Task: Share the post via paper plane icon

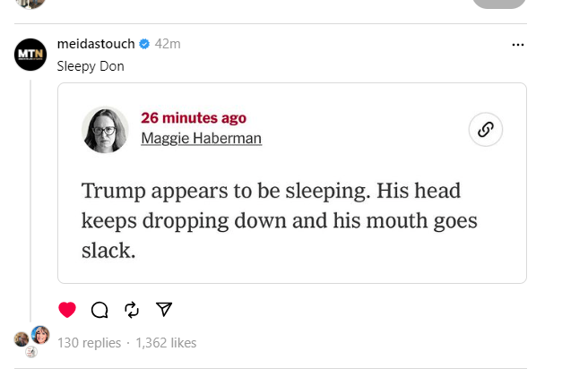Action: pos(164,310)
